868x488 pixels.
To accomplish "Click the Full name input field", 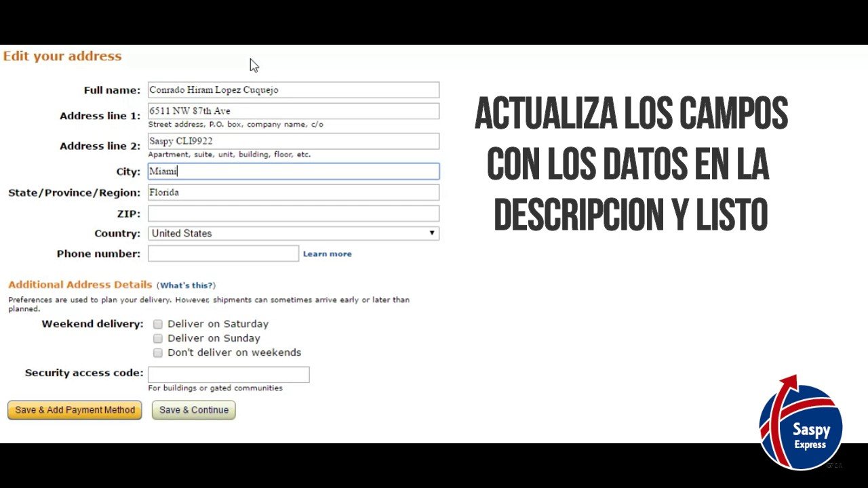I will click(x=294, y=89).
